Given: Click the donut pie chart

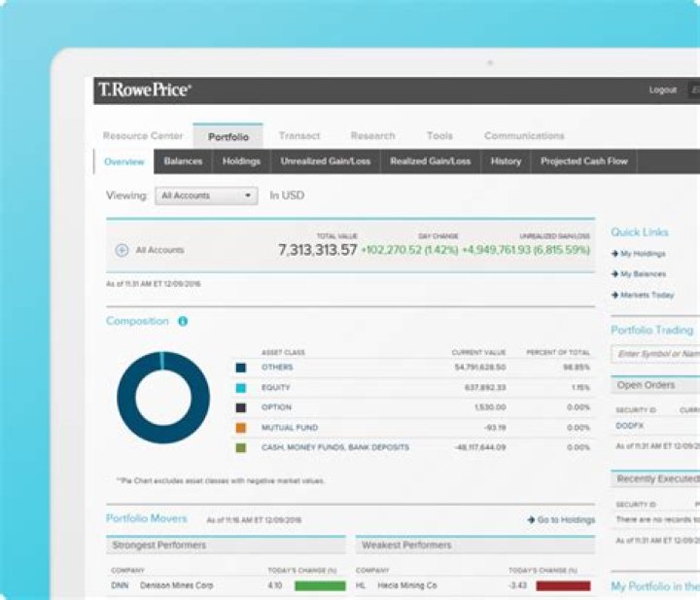Looking at the screenshot, I should point(162,398).
